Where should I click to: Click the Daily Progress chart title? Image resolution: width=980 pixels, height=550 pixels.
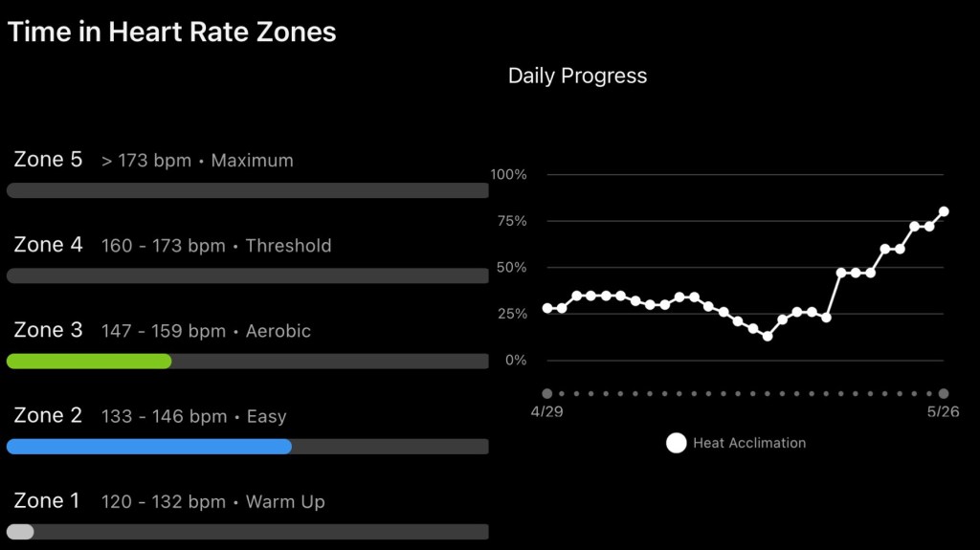pyautogui.click(x=577, y=76)
